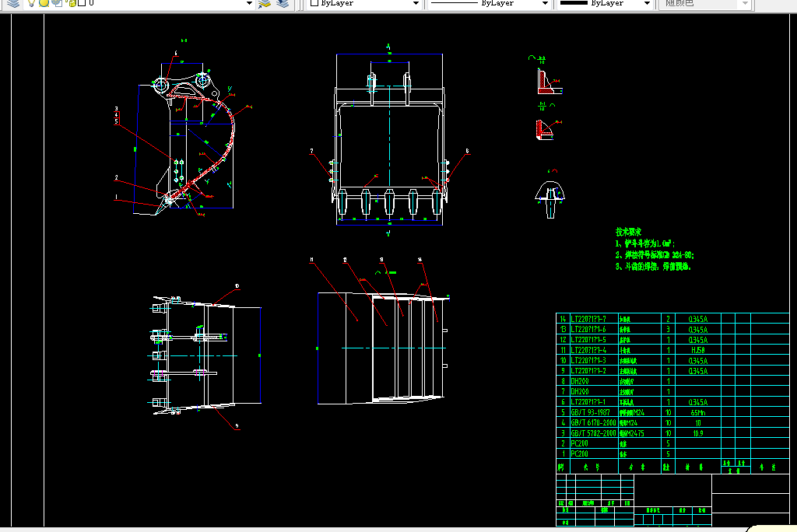Image resolution: width=797 pixels, height=532 pixels.
Task: Toggle layer 0 lock padlock icon
Action: [72, 3]
